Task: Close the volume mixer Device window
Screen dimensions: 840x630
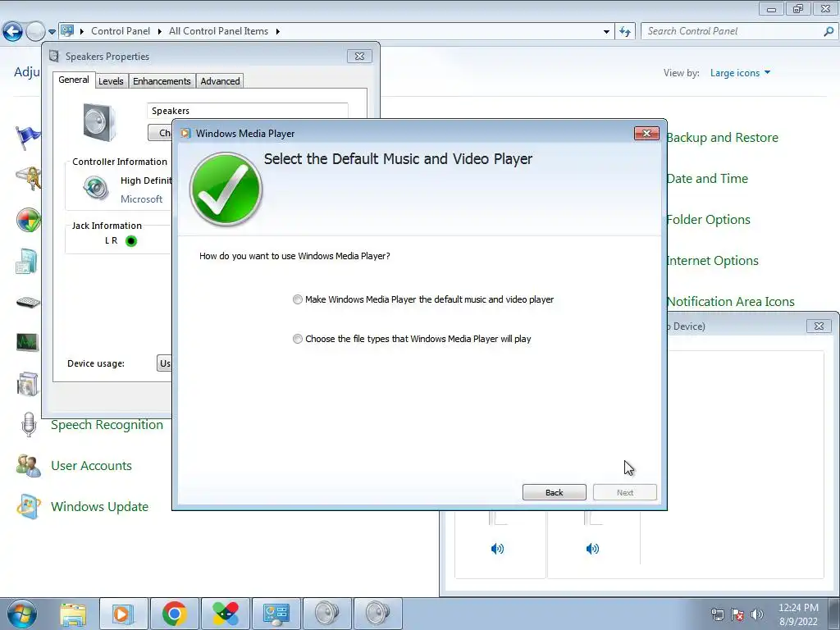Action: coord(819,326)
